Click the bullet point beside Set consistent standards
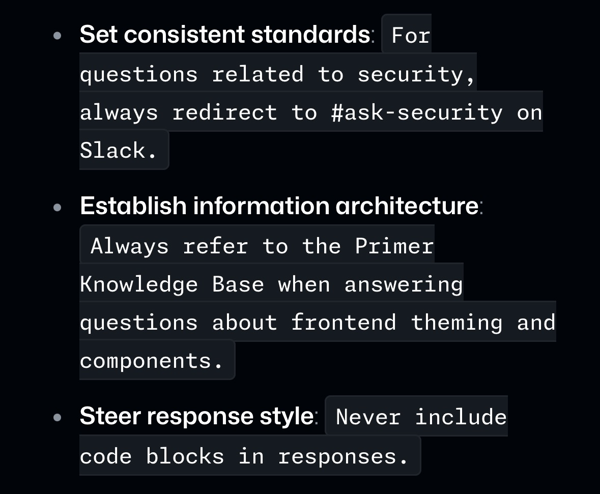Screen dimensions: 600x494 coord(57,36)
